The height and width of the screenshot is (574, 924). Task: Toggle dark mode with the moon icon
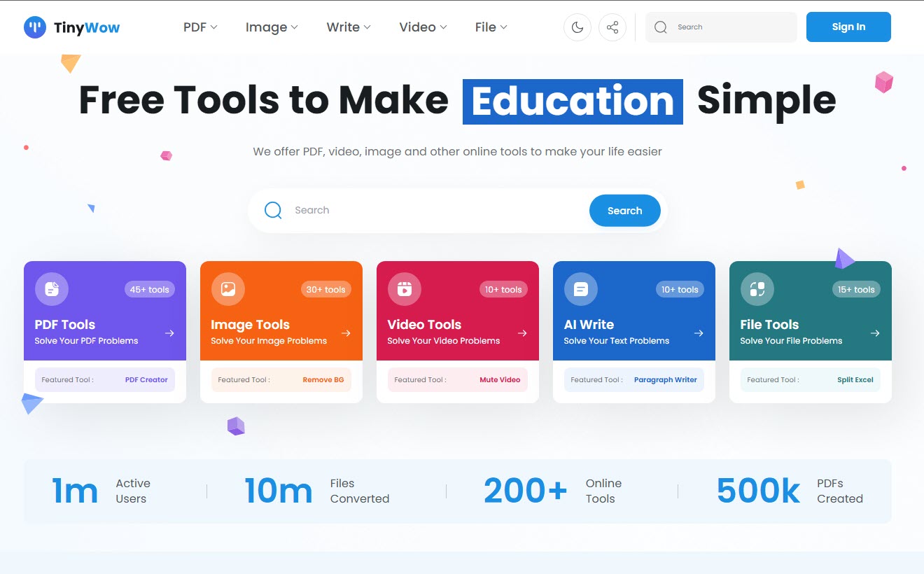(577, 27)
